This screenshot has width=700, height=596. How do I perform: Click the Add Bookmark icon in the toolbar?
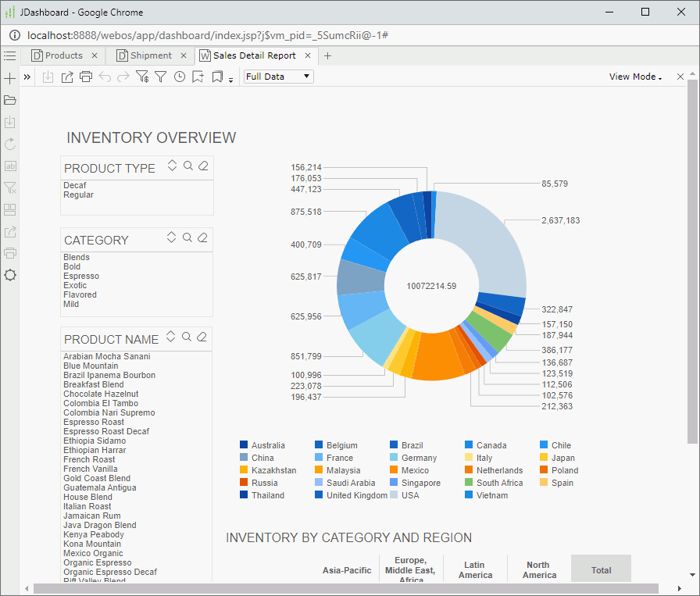198,78
